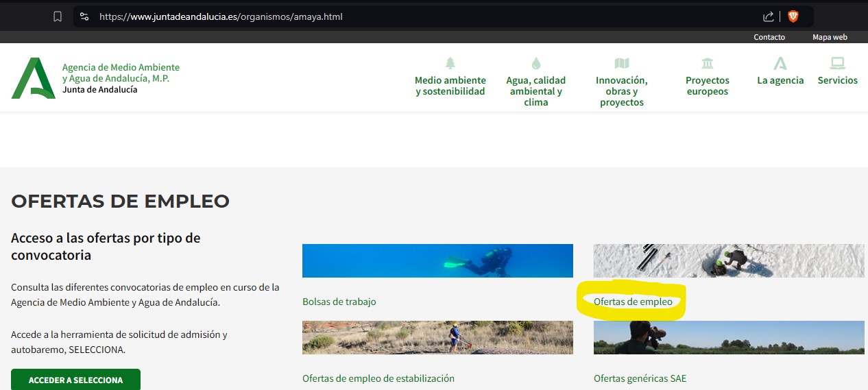Click the building icon above Proyectos europeos

tap(707, 64)
